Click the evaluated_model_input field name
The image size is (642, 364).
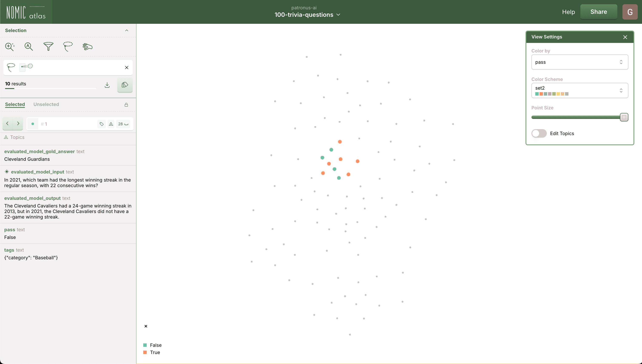pos(38,172)
